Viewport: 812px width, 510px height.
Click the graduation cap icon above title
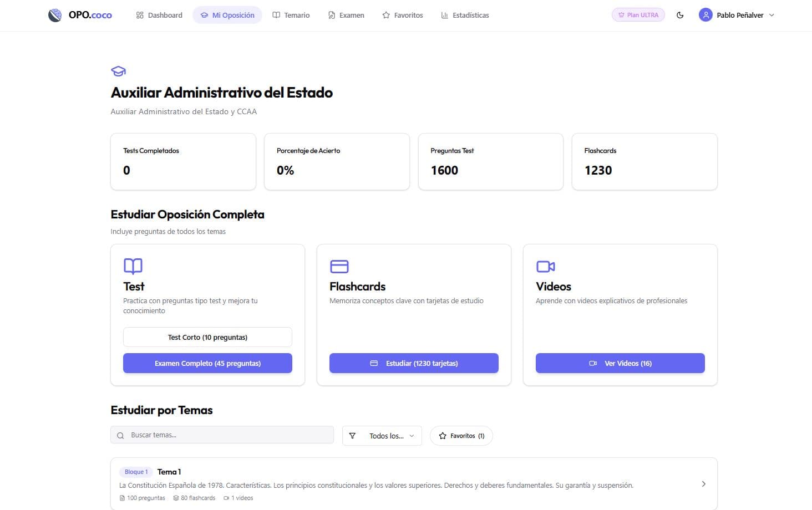118,72
